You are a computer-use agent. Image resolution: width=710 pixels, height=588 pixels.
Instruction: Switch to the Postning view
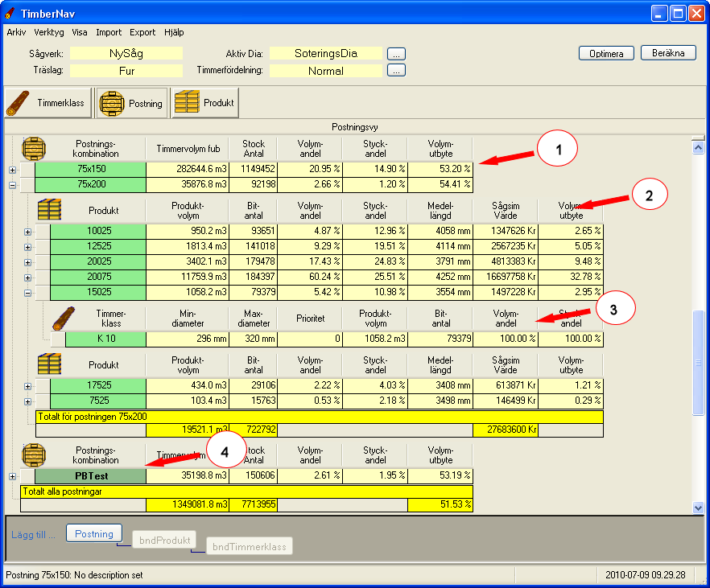(x=132, y=103)
